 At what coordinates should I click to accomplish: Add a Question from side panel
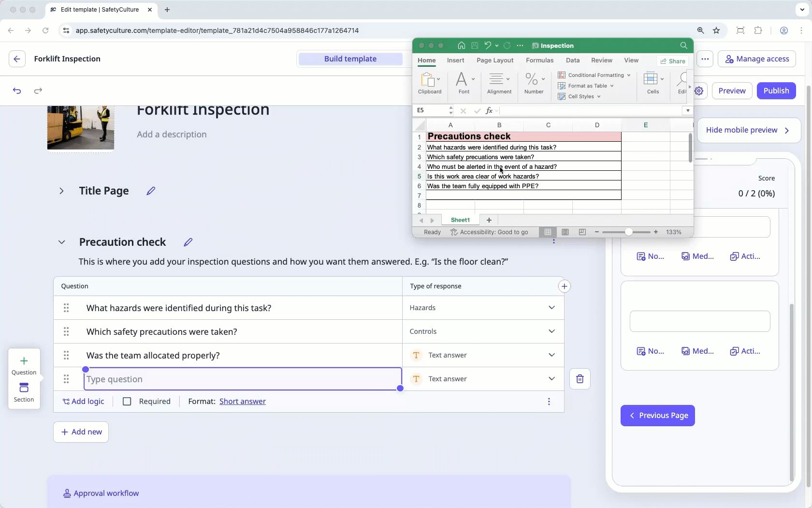(x=24, y=366)
